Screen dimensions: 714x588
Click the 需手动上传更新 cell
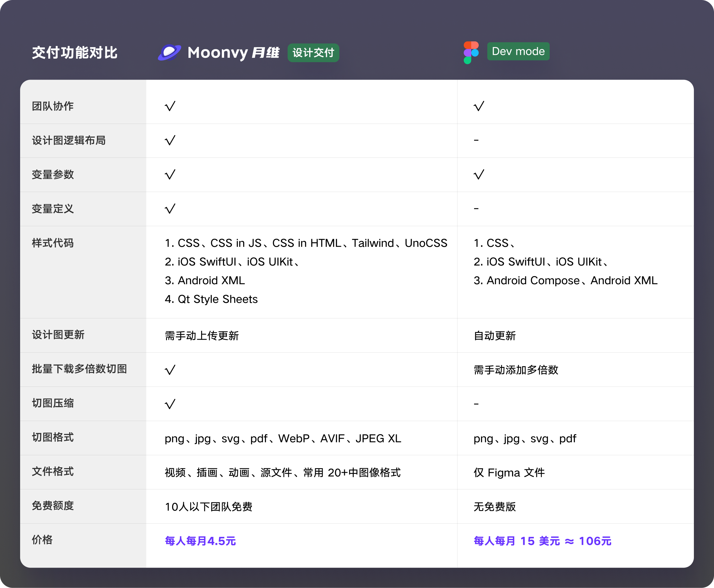(x=202, y=336)
